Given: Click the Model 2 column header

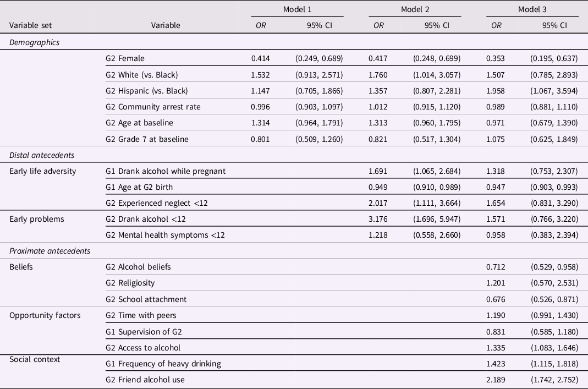Looking at the screenshot, I should 415,9.
